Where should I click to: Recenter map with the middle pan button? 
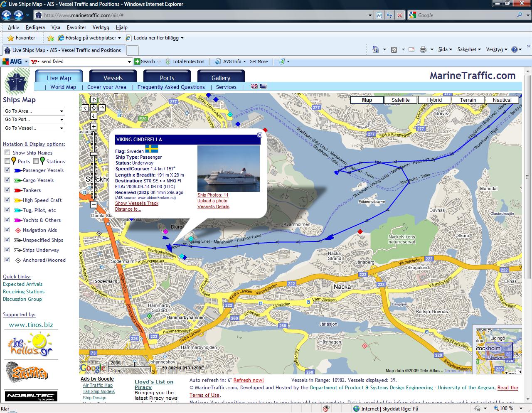(94, 108)
